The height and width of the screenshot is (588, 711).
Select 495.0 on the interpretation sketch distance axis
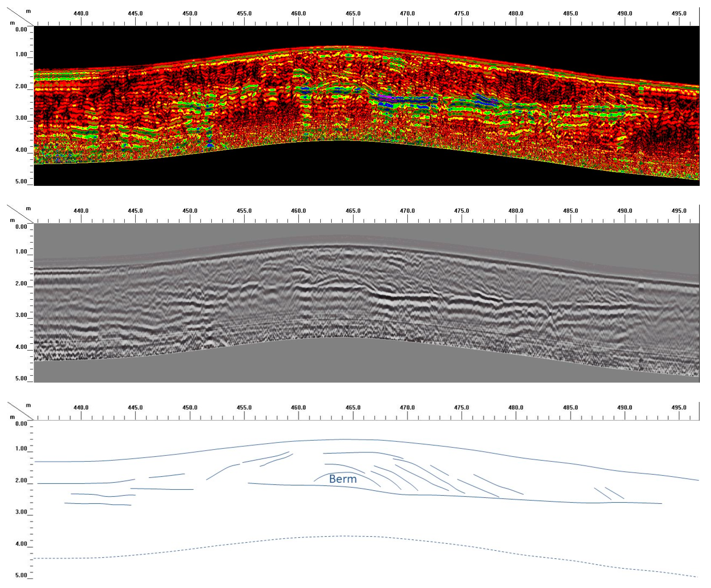tap(679, 408)
